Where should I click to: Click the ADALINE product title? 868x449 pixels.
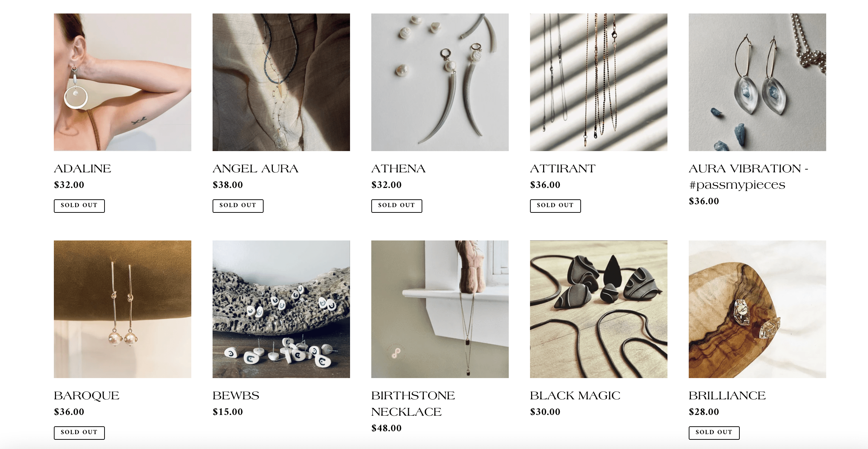(83, 168)
